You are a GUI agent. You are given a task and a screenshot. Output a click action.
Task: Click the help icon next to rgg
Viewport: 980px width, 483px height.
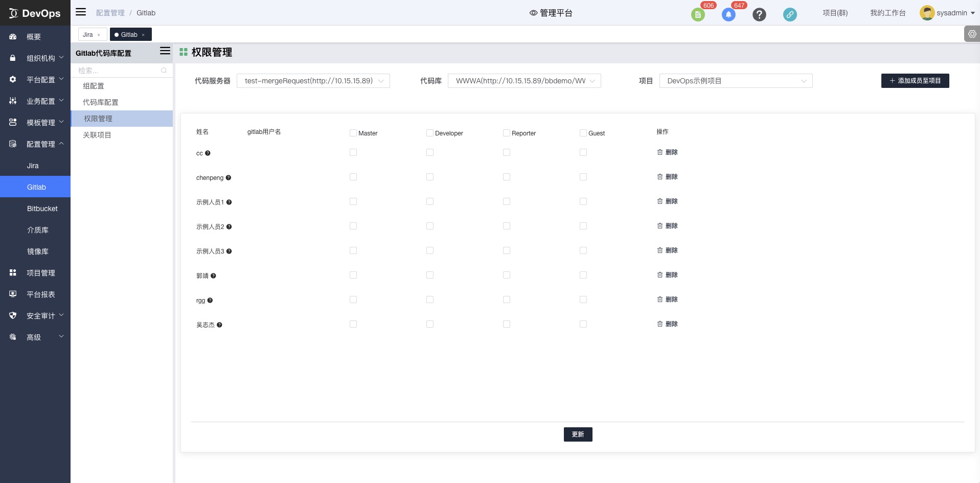pos(210,301)
